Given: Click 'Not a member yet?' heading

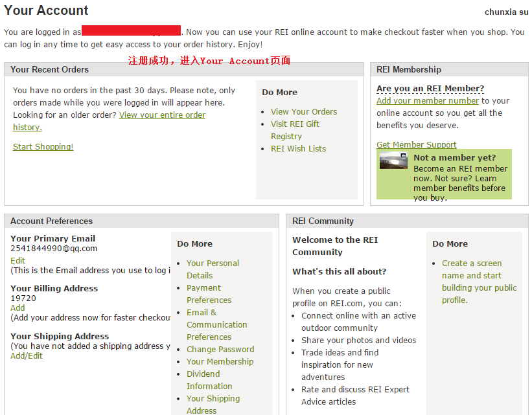Looking at the screenshot, I should point(455,158).
